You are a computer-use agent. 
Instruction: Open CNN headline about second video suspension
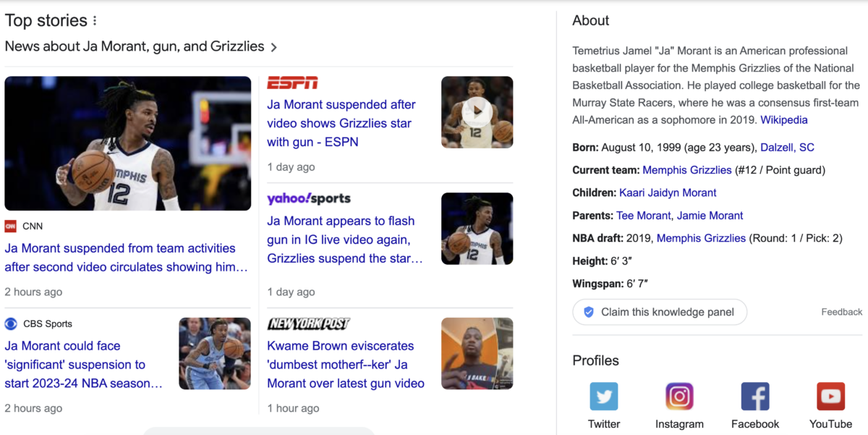coord(127,258)
